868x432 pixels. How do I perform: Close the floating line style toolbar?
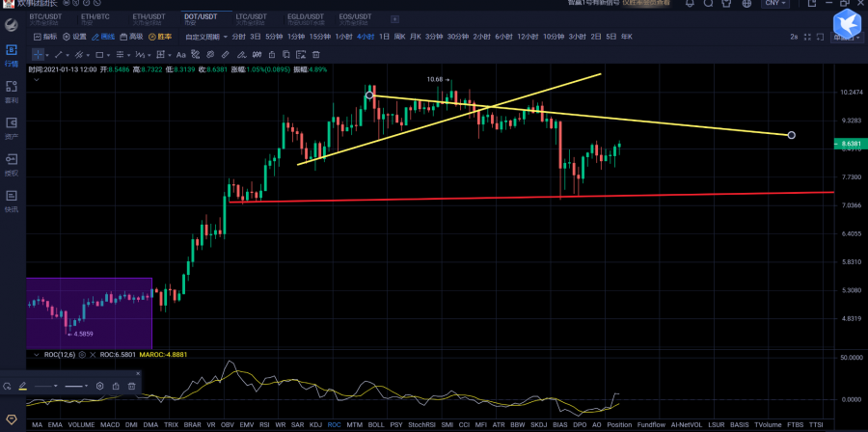[138, 373]
